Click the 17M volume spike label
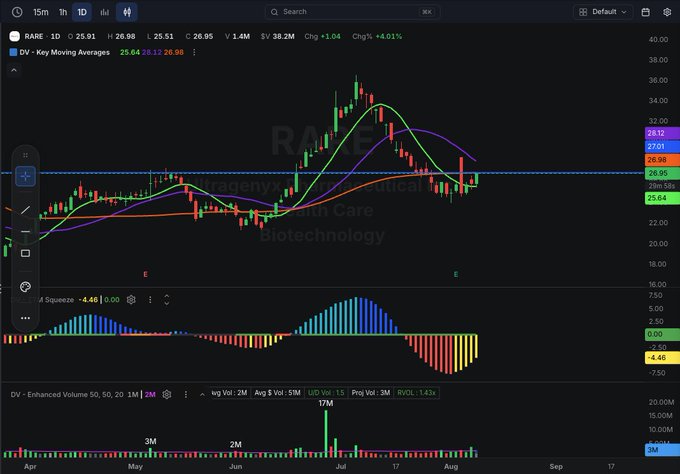This screenshot has width=680, height=474. tap(326, 403)
